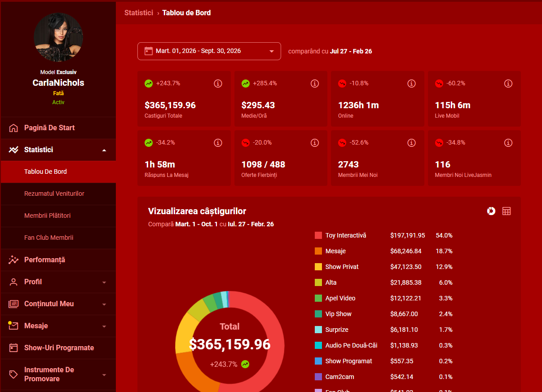Open info icon on Live Mobil card

[x=508, y=84]
